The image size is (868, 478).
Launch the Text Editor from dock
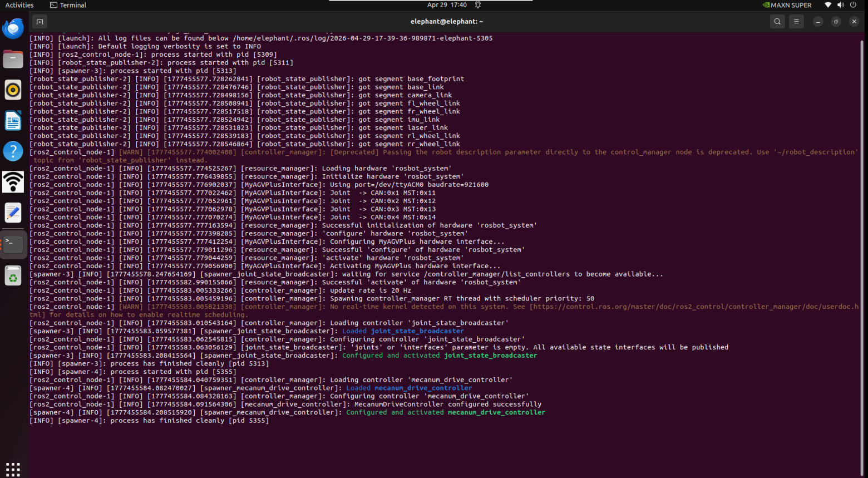coord(13,213)
